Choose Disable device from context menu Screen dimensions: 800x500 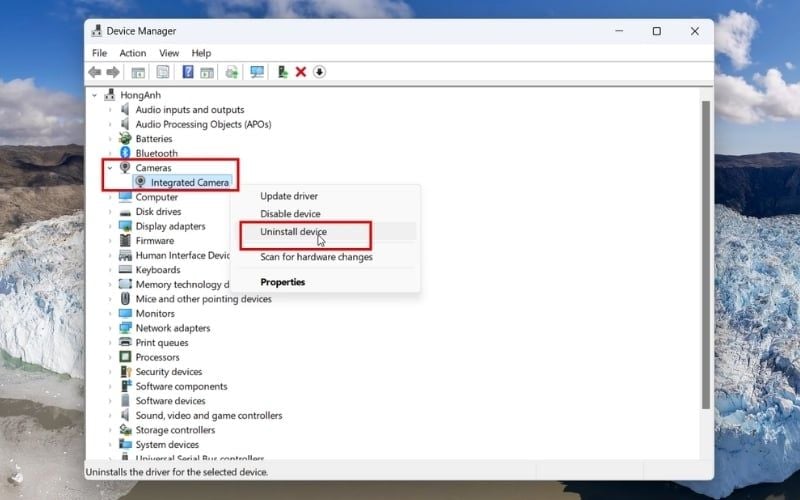click(325, 214)
